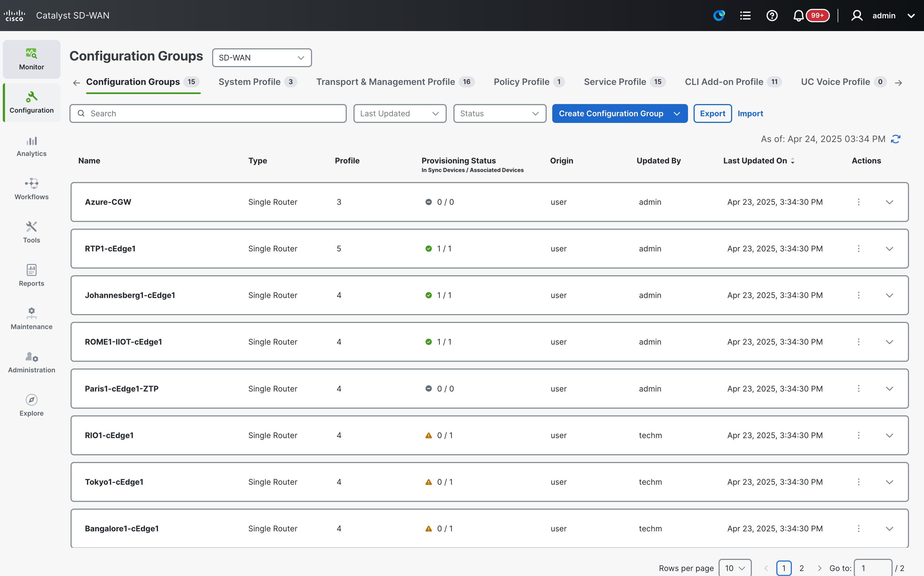Go to the next page arrow
Viewport: 924px width, 576px height.
click(820, 568)
